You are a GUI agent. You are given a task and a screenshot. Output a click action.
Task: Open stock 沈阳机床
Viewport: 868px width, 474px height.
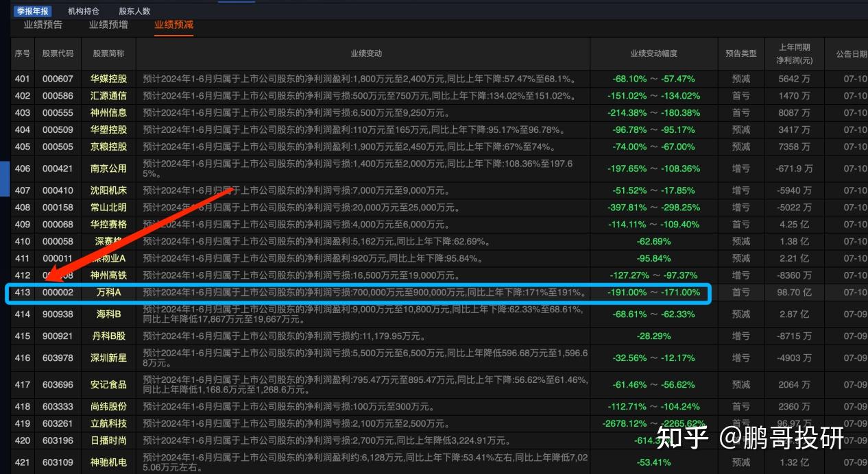pyautogui.click(x=108, y=190)
